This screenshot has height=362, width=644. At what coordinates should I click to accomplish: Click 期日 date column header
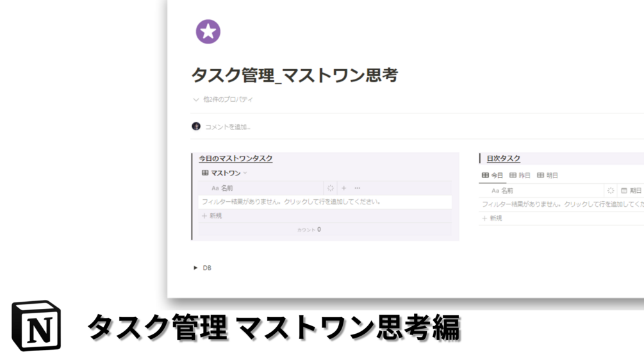coord(631,190)
